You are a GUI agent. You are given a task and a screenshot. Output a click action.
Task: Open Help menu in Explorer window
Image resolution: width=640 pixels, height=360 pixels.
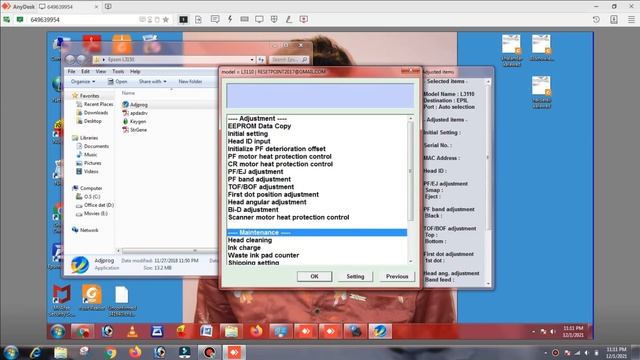pyautogui.click(x=135, y=71)
